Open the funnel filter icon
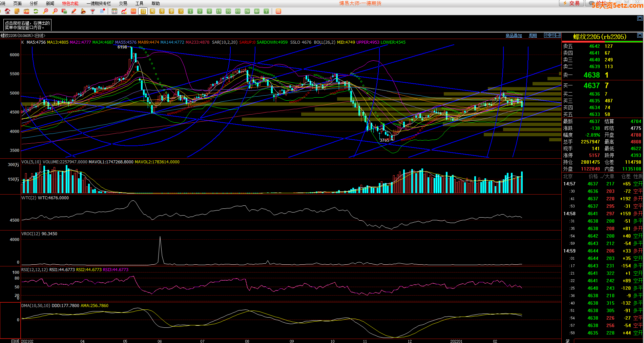The height and width of the screenshot is (343, 644). point(92,11)
